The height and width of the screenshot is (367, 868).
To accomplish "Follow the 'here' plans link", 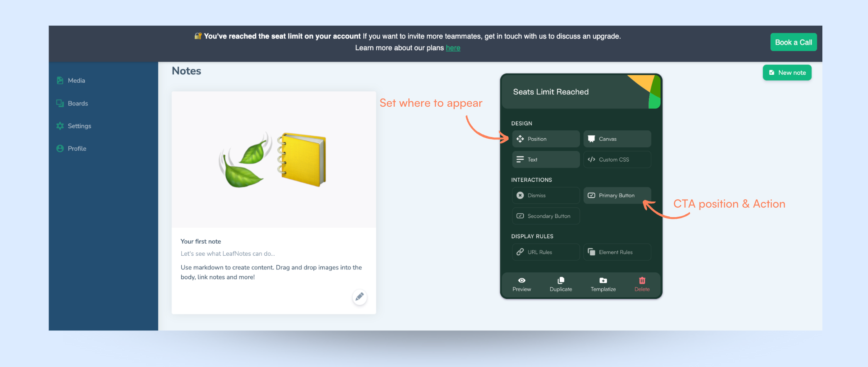I will 453,48.
